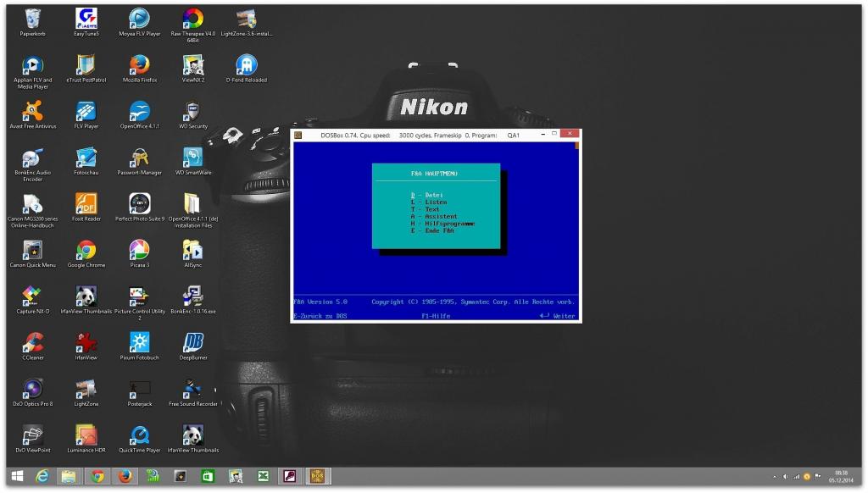Click 'Weiter' at DOSBox bottom right
The width and height of the screenshot is (868, 493).
pos(558,316)
